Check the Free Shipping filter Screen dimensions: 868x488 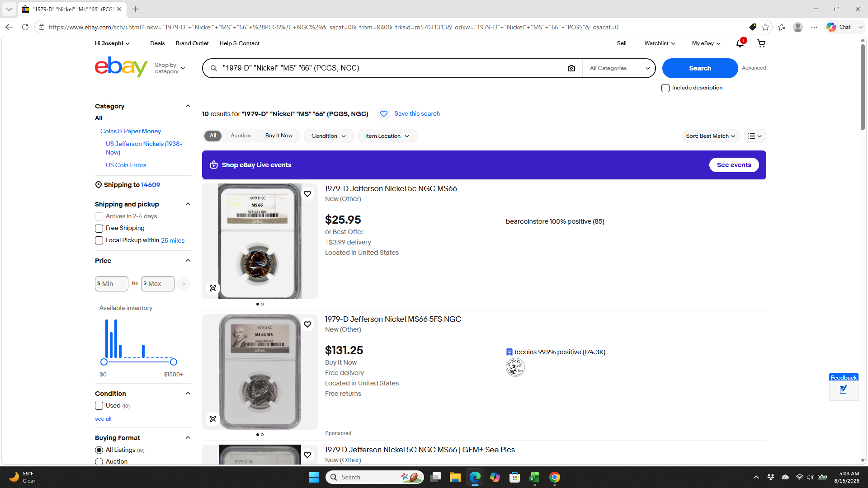coord(99,229)
